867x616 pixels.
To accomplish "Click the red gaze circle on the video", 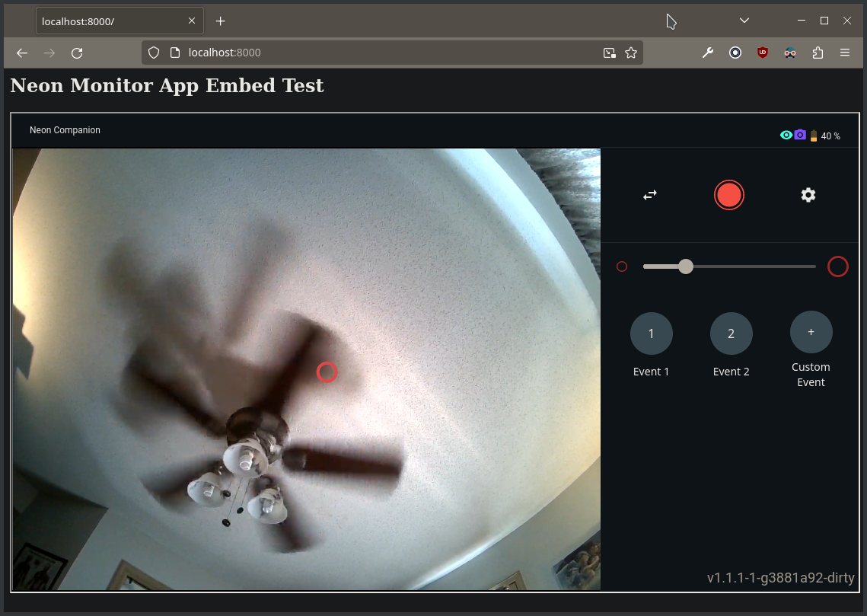I will point(327,372).
